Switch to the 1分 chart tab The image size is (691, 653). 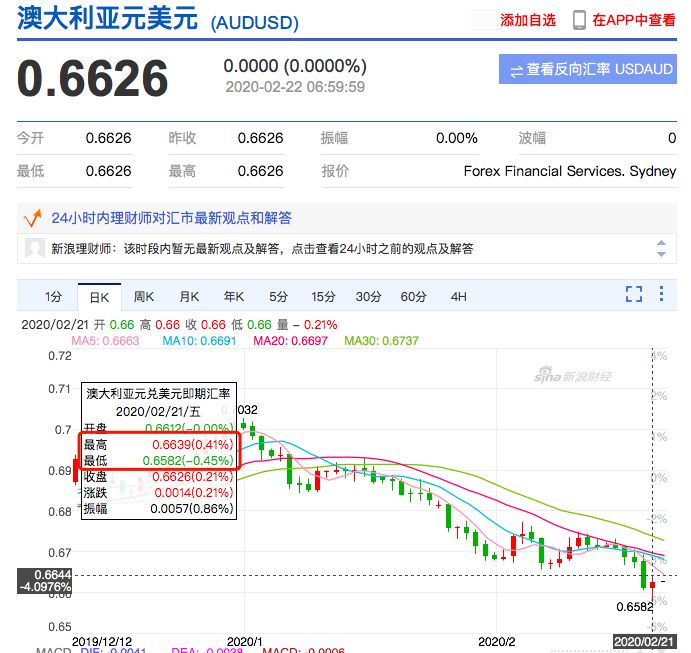tap(53, 296)
